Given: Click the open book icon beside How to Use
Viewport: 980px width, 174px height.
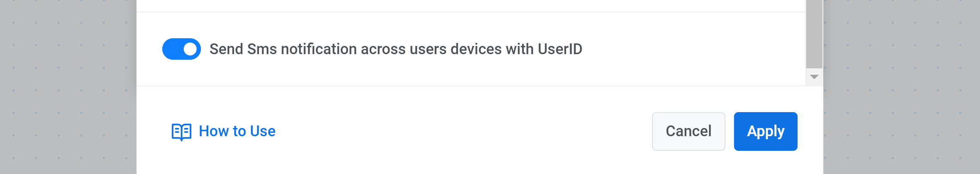Looking at the screenshot, I should click(181, 131).
